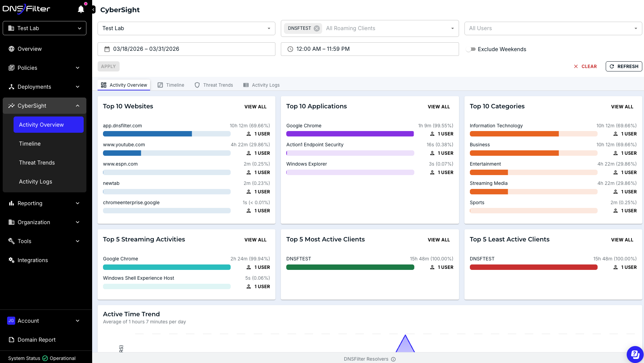Click the Threat Trends shield icon

tap(197, 85)
